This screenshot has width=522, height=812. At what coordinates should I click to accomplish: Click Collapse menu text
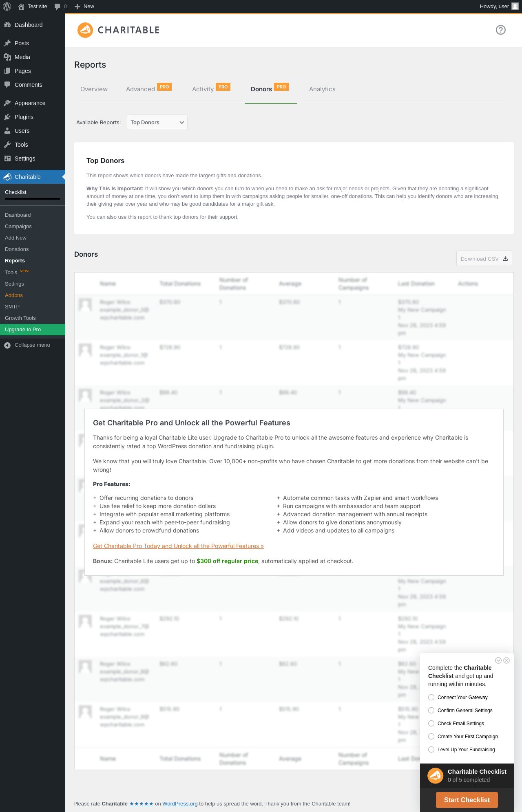click(32, 345)
